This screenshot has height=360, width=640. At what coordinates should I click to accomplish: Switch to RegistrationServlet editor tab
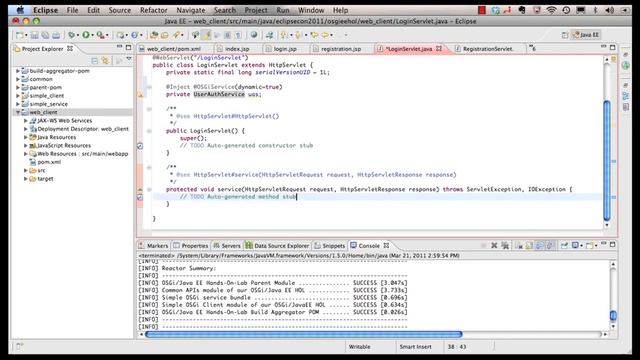point(488,49)
